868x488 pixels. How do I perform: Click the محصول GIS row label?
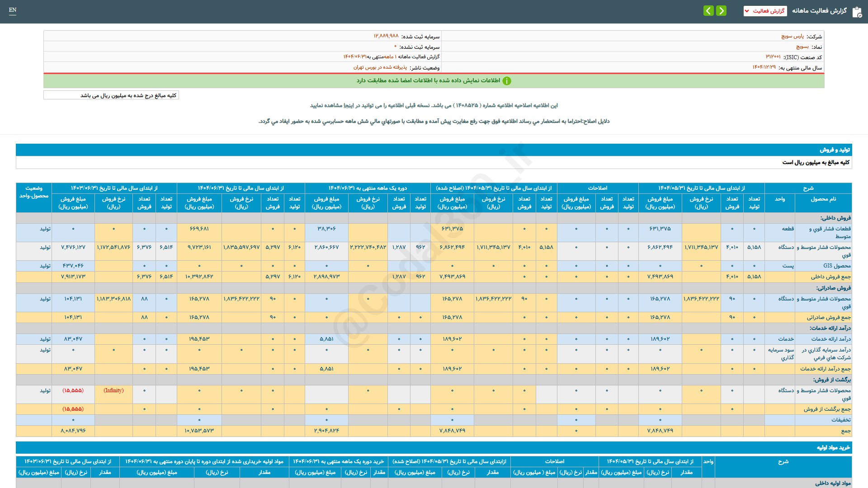837,266
